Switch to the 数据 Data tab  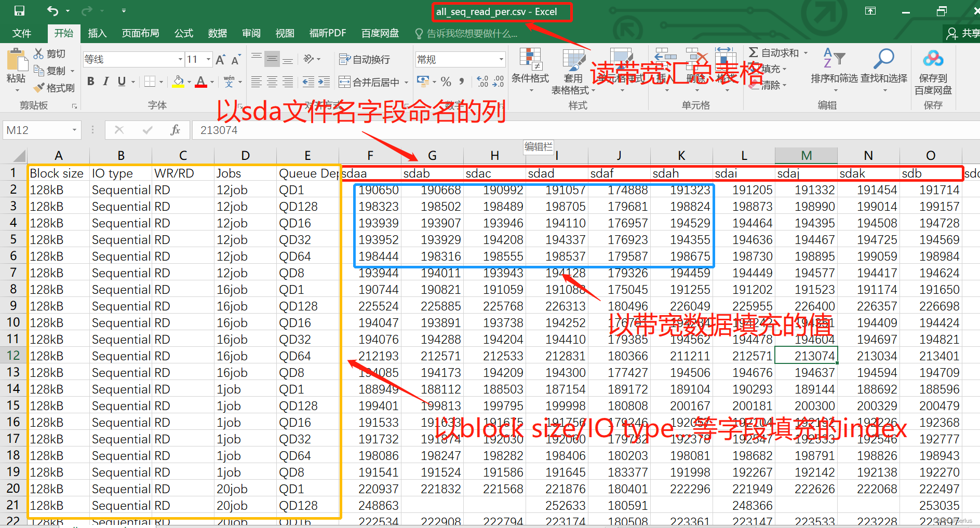[x=218, y=33]
